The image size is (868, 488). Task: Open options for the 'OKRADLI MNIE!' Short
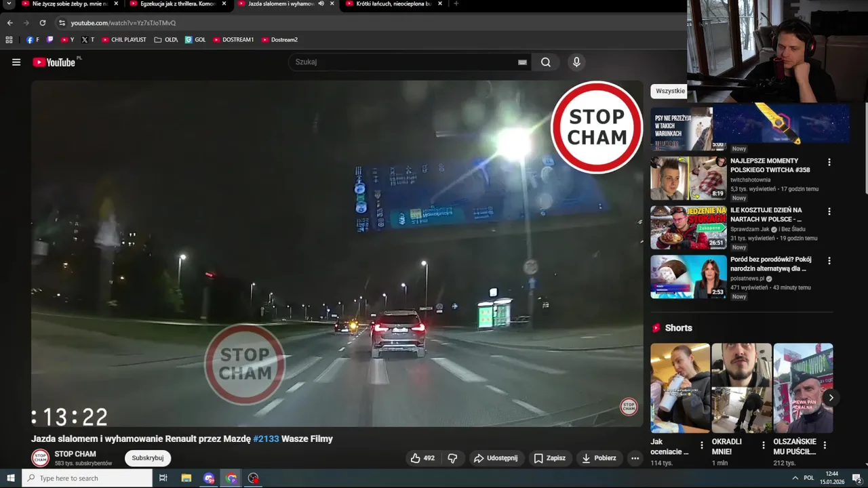[x=764, y=446]
